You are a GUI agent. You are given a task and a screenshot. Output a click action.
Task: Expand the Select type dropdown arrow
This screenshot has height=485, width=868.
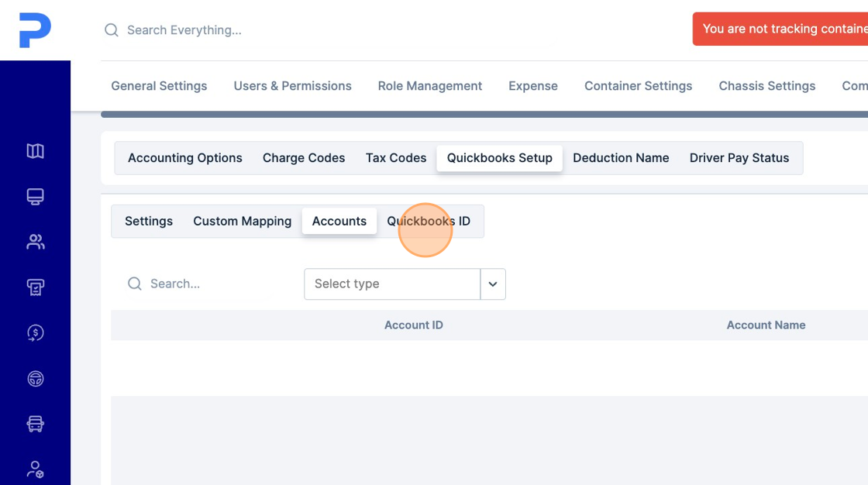click(493, 284)
